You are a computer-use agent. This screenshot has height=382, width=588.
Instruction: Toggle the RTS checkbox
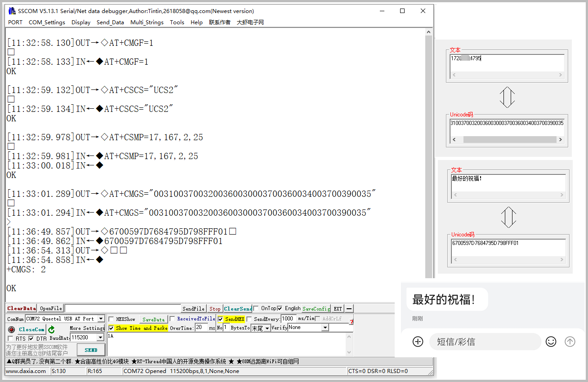(x=10, y=338)
